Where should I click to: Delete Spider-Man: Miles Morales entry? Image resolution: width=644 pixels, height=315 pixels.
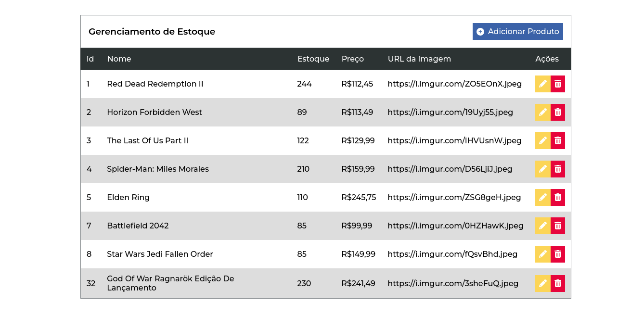coord(558,169)
